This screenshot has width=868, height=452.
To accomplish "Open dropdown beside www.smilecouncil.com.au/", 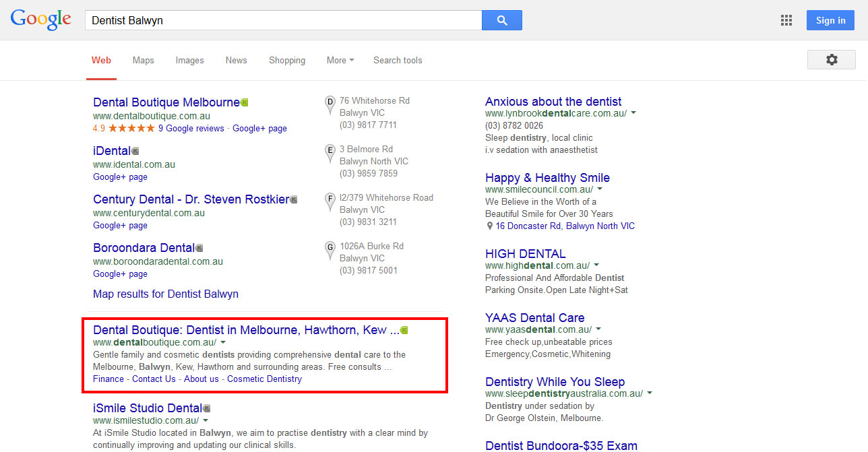I will (x=598, y=189).
